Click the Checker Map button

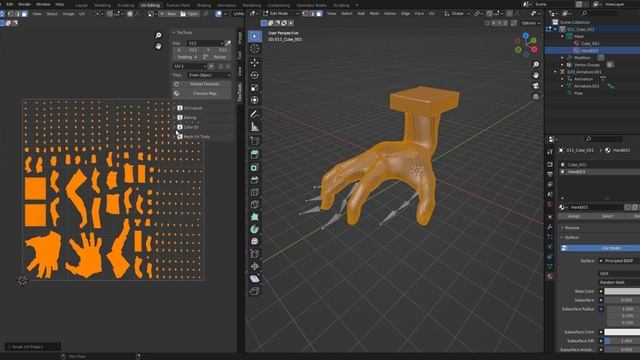point(202,93)
